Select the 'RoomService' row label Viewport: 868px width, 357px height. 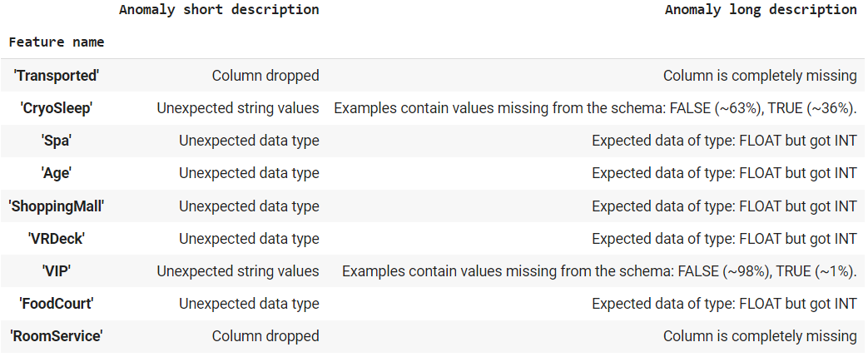pos(57,336)
